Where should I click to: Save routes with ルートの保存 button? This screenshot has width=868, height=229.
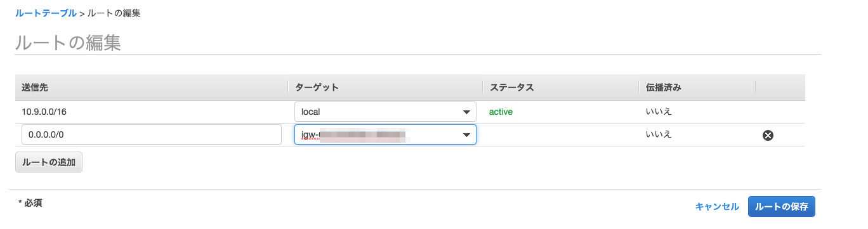pyautogui.click(x=782, y=206)
